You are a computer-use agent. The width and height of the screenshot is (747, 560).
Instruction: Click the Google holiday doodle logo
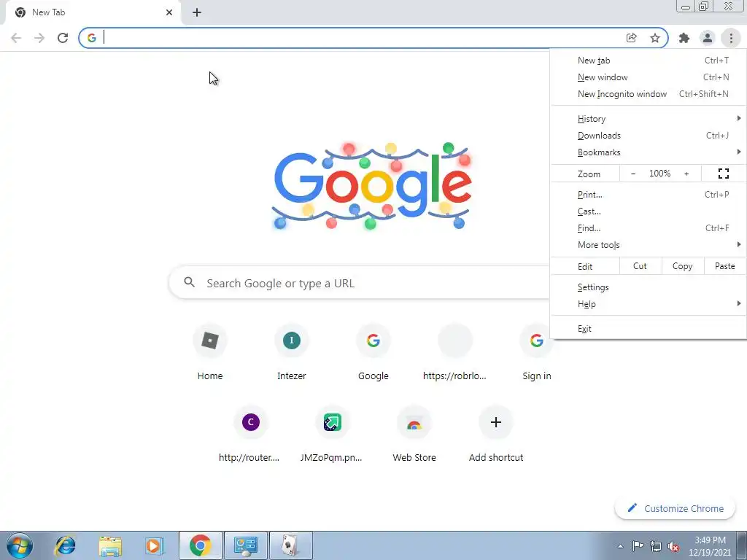click(373, 186)
